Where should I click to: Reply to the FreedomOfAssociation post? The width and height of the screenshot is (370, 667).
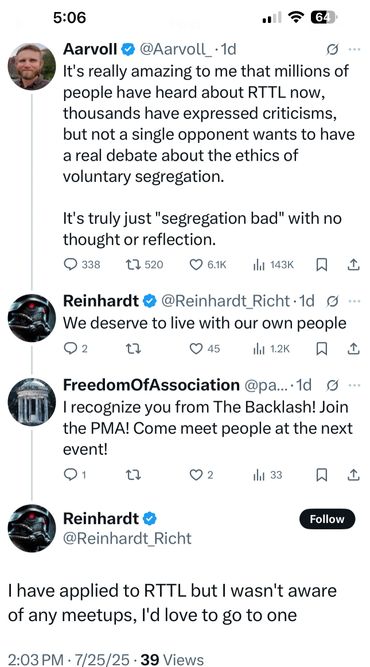tap(70, 475)
